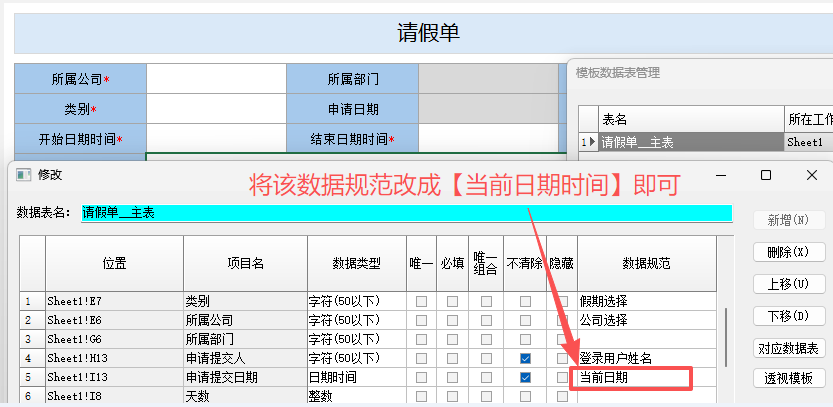The width and height of the screenshot is (833, 407).
Task: Click the empty cell next to 类别
Action: [216, 109]
